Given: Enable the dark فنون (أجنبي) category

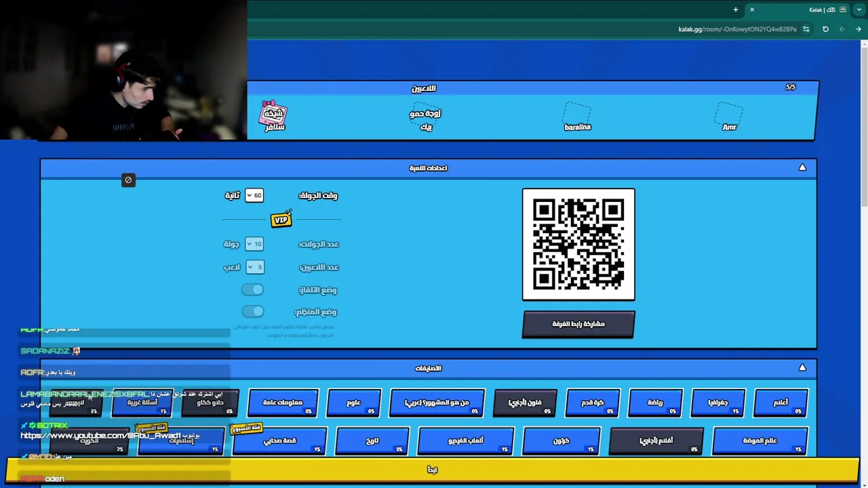Looking at the screenshot, I should click(x=525, y=403).
